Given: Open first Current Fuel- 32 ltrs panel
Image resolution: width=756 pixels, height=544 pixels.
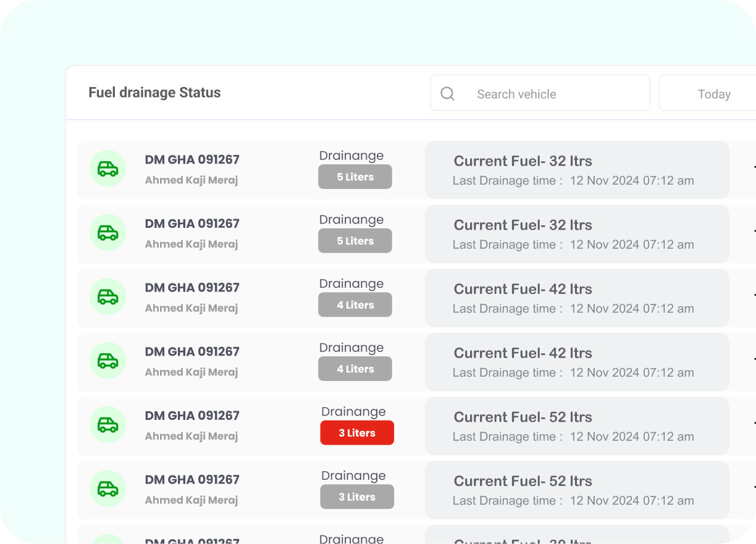Looking at the screenshot, I should point(577,170).
